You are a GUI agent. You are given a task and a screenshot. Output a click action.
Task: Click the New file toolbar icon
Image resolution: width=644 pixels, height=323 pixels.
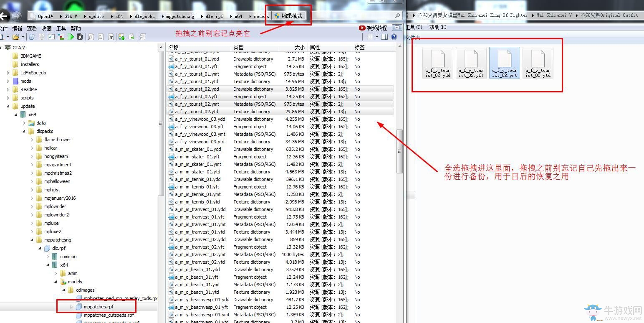point(2,37)
